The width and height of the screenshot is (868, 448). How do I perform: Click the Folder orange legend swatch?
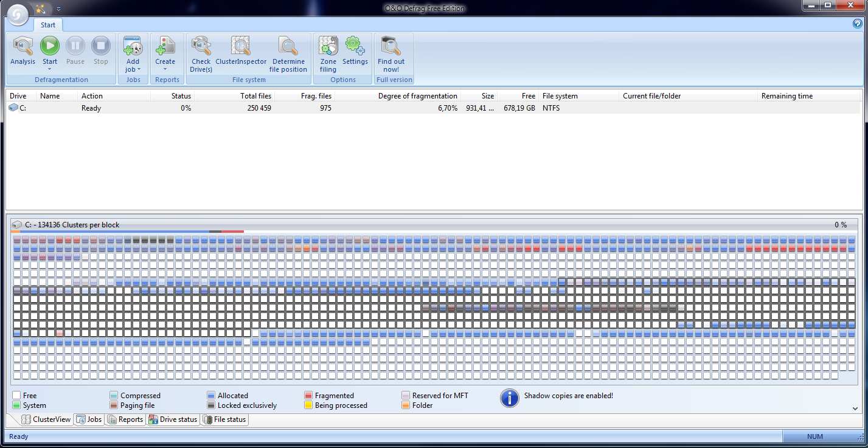(406, 405)
